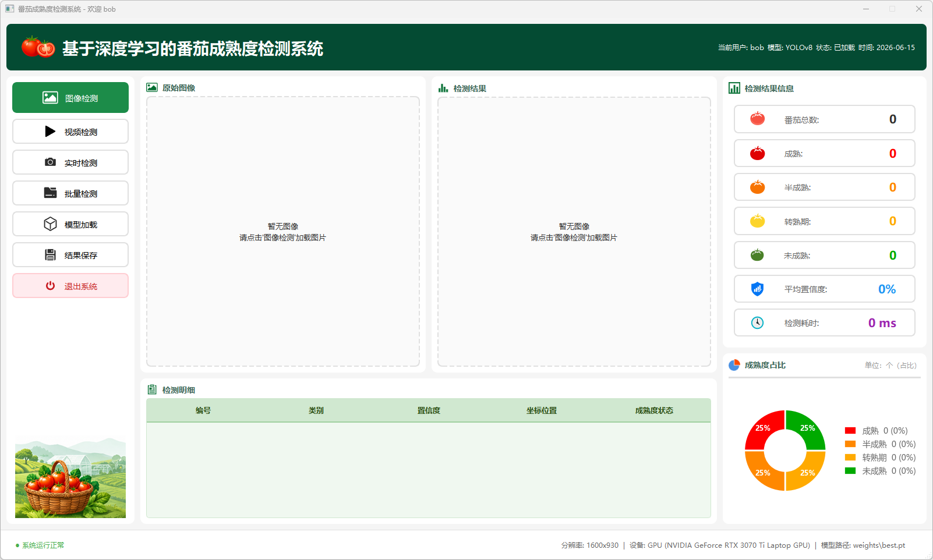Click the 分辨率: 1600x930 status entry

(590, 545)
